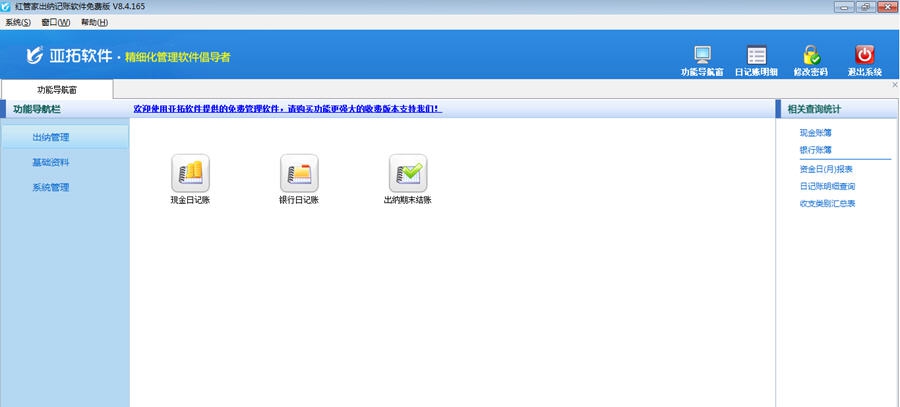Open the 银行账簿 query link

[x=816, y=150]
